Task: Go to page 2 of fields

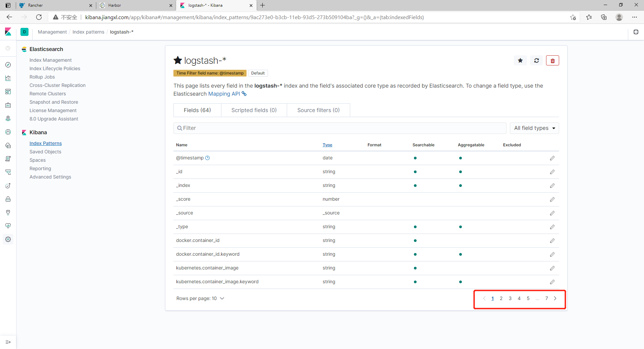Action: (x=501, y=298)
